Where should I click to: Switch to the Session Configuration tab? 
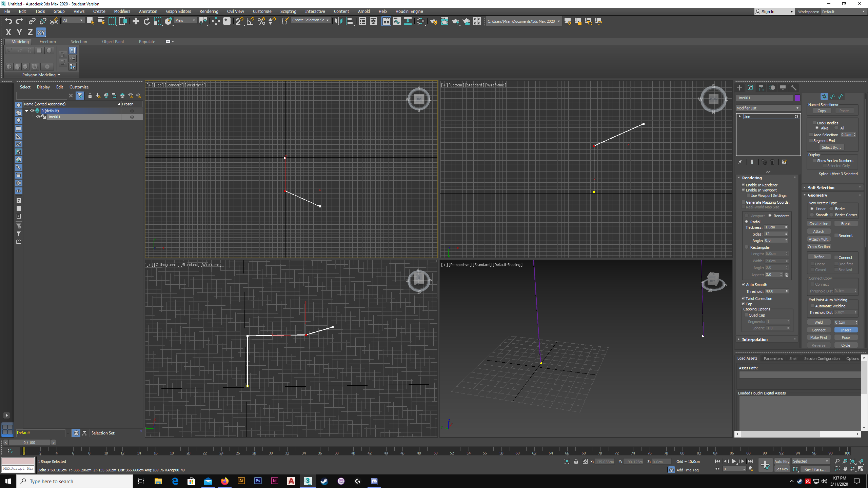tap(822, 358)
